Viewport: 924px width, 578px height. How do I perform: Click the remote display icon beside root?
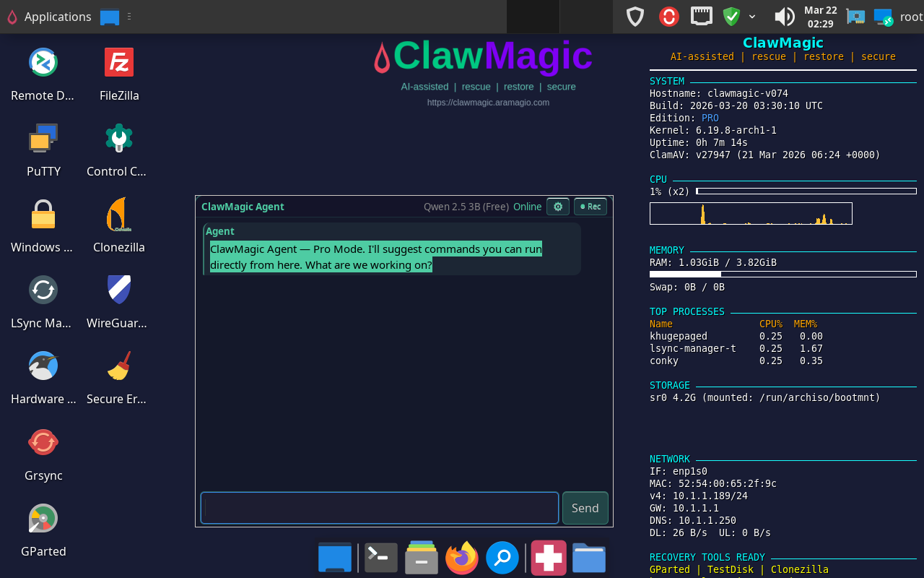(x=884, y=17)
